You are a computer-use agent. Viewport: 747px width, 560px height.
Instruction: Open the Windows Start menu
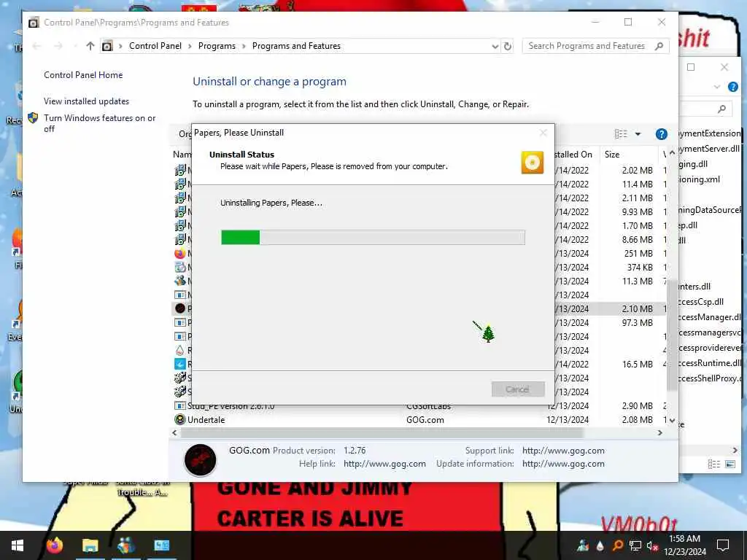(x=18, y=545)
